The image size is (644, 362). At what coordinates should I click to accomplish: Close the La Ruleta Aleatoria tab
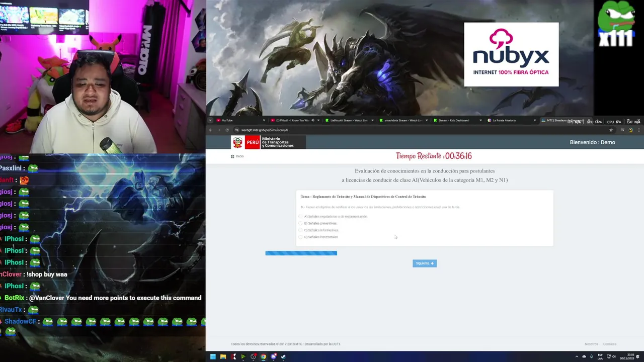[534, 121]
